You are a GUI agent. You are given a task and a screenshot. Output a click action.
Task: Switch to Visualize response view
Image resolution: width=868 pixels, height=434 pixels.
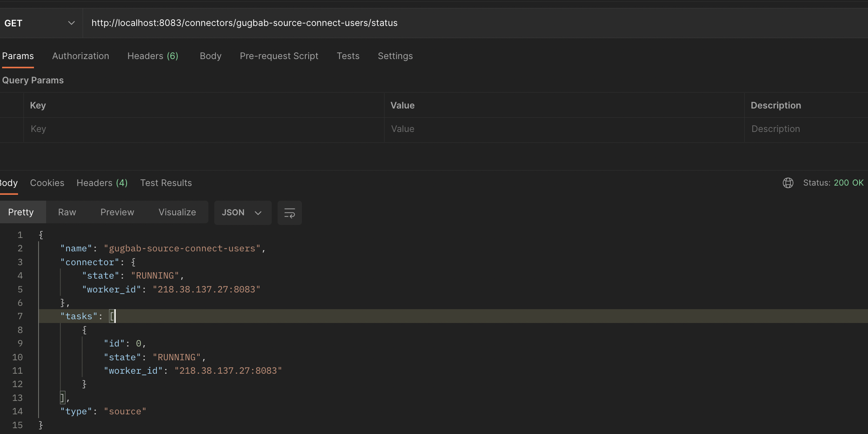pos(177,212)
